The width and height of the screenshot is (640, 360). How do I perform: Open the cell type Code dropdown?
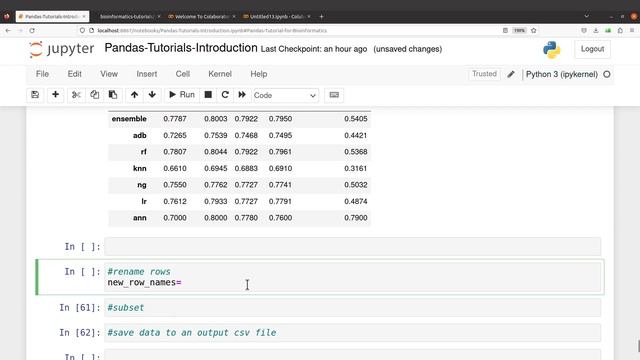click(x=285, y=95)
